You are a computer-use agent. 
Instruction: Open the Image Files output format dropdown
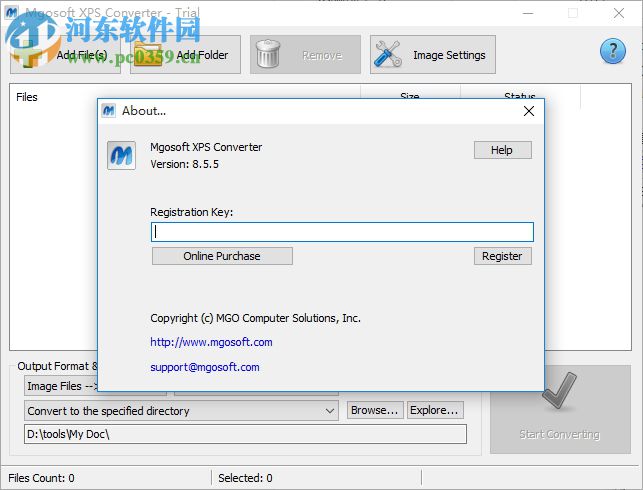pyautogui.click(x=61, y=386)
